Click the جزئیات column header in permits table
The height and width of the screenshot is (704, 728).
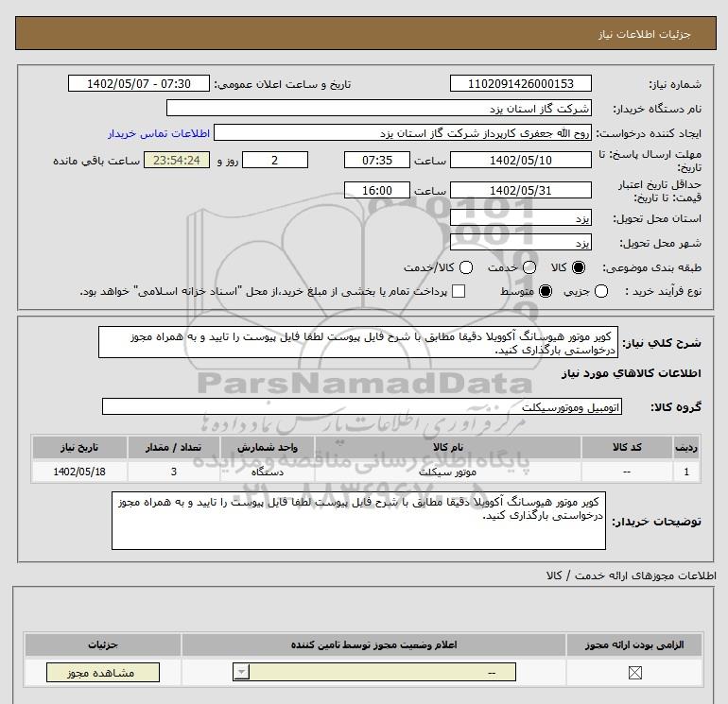pyautogui.click(x=103, y=644)
